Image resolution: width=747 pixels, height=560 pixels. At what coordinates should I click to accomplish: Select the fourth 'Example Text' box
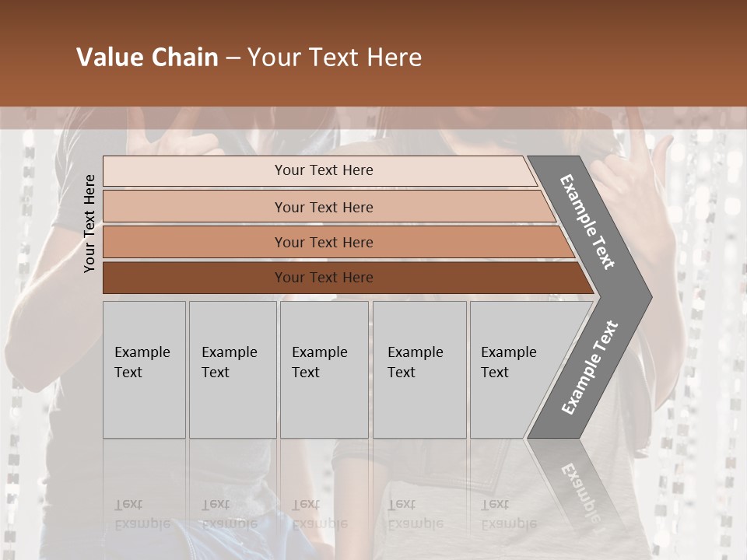(419, 369)
